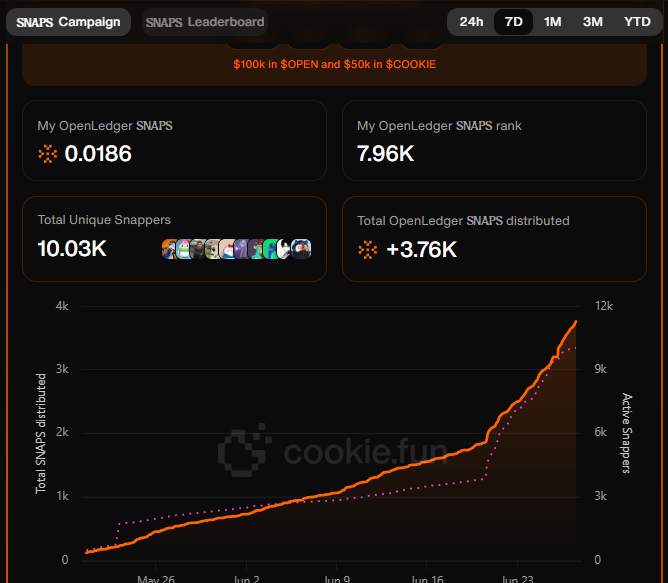
Task: Click the white-black avatar in the snapper row
Action: click(283, 249)
